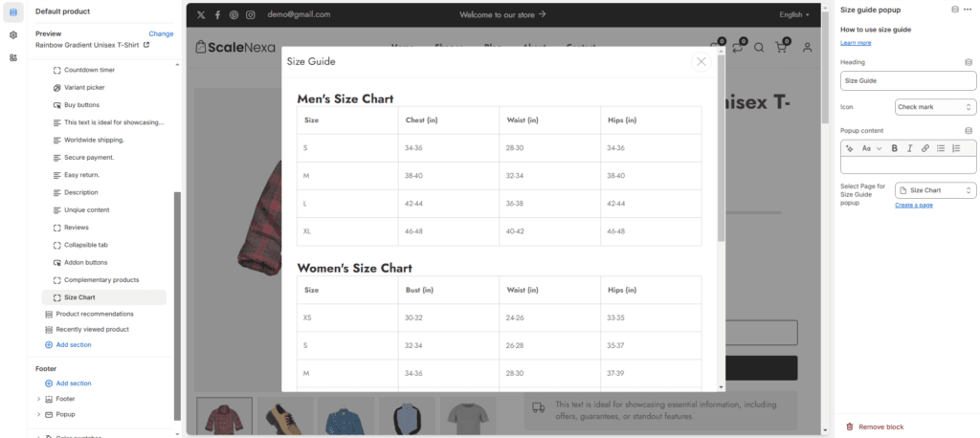
Task: Select the Size Chart block
Action: click(x=104, y=297)
